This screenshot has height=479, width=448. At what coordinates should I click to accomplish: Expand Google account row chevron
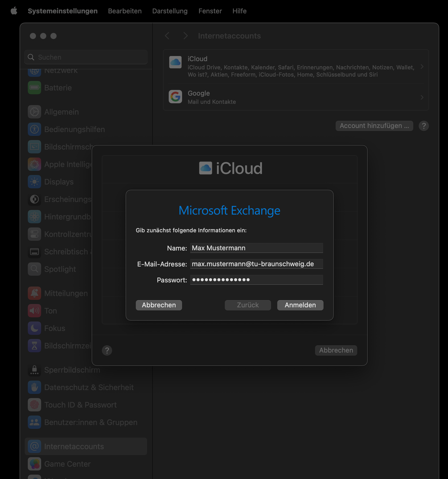(x=422, y=97)
